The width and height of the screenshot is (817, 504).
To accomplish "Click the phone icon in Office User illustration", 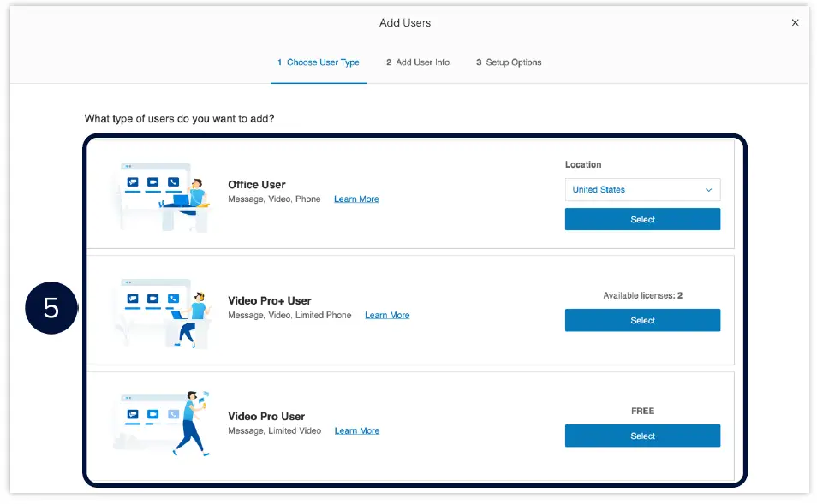I will [x=173, y=181].
